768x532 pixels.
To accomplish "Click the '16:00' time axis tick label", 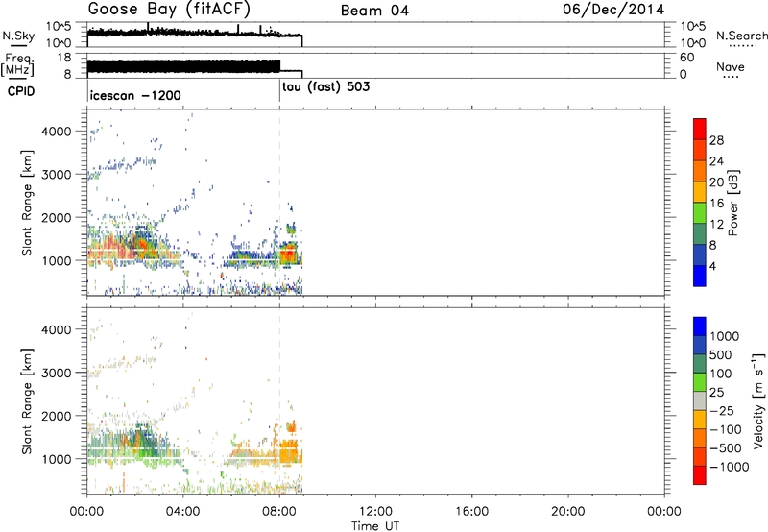I will (x=471, y=511).
